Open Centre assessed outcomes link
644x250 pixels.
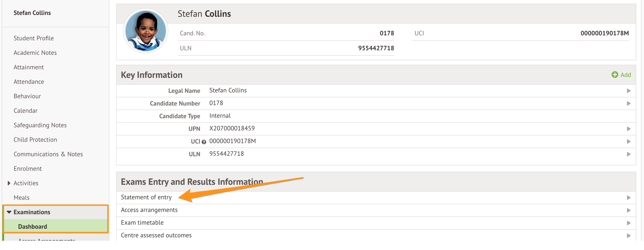pyautogui.click(x=156, y=235)
